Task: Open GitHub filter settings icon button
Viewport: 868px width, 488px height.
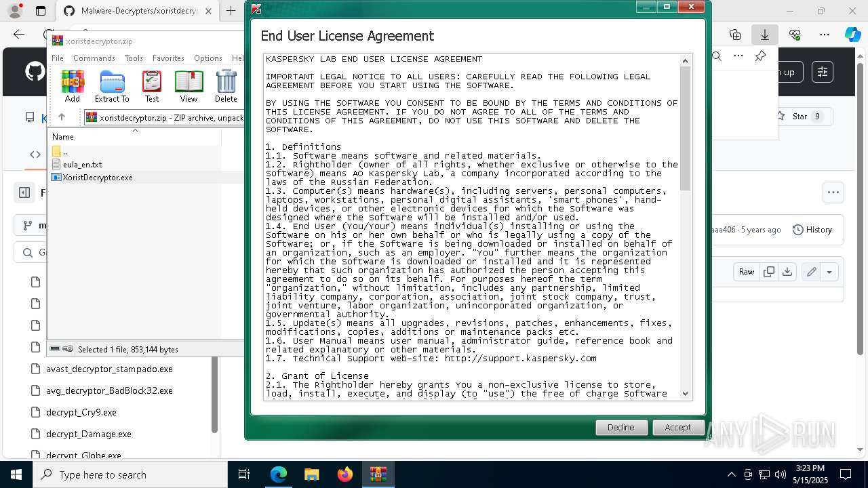Action: click(x=823, y=72)
